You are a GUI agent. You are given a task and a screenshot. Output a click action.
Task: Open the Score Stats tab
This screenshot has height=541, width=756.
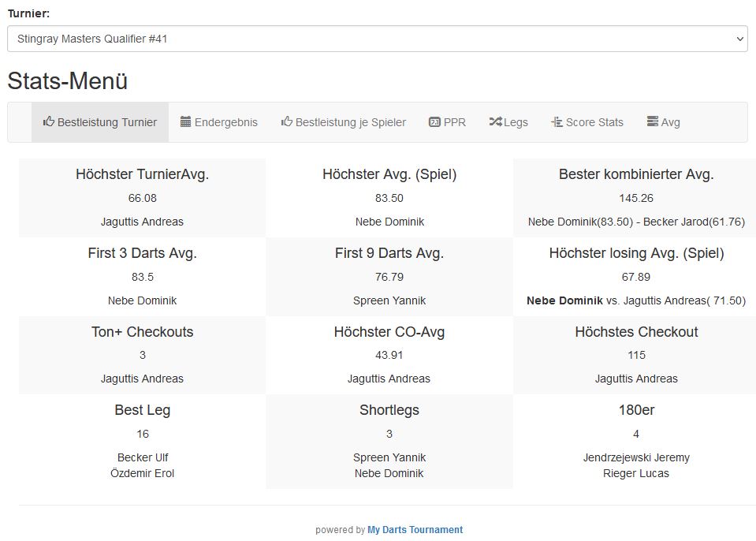[594, 122]
